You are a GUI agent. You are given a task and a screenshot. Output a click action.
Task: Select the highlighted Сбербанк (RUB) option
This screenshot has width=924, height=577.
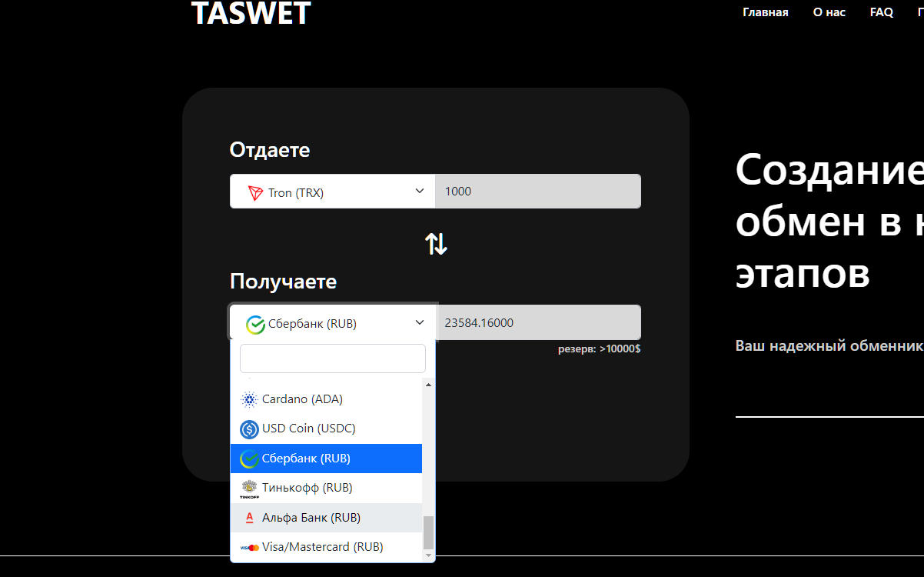point(326,459)
